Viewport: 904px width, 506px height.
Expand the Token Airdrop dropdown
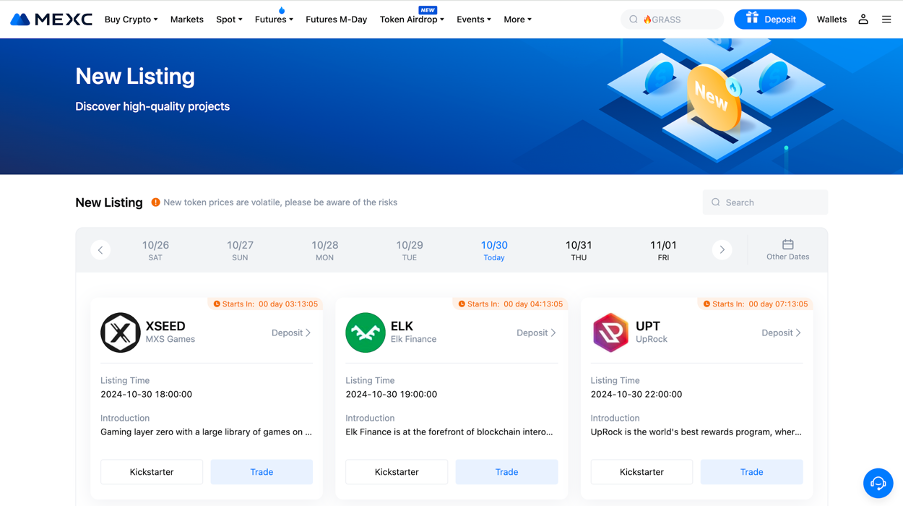(412, 19)
